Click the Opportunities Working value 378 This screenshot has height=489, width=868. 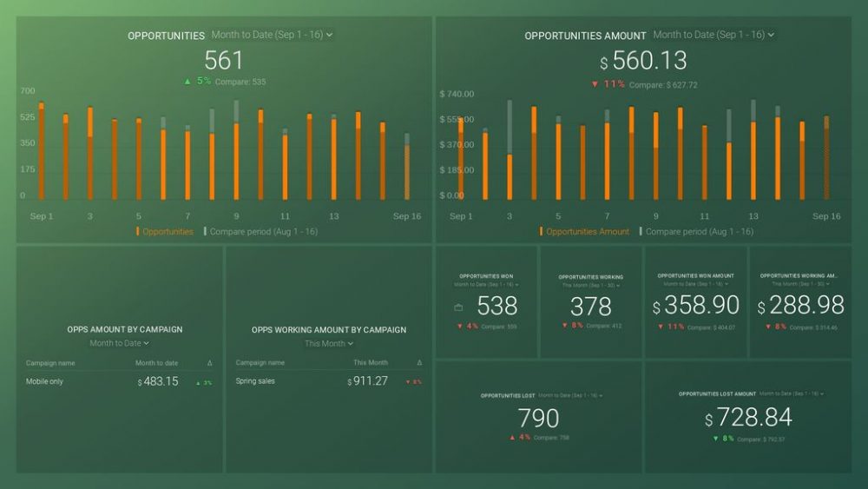tap(590, 306)
